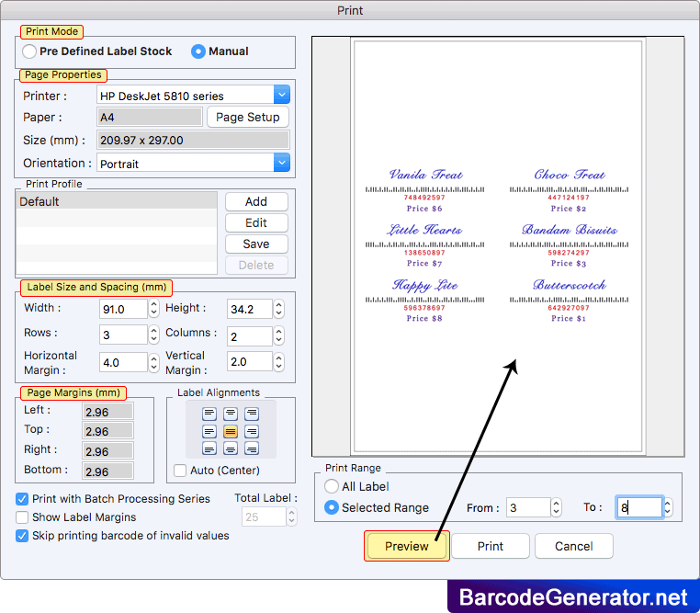Click the Bottom page margin field

[107, 471]
